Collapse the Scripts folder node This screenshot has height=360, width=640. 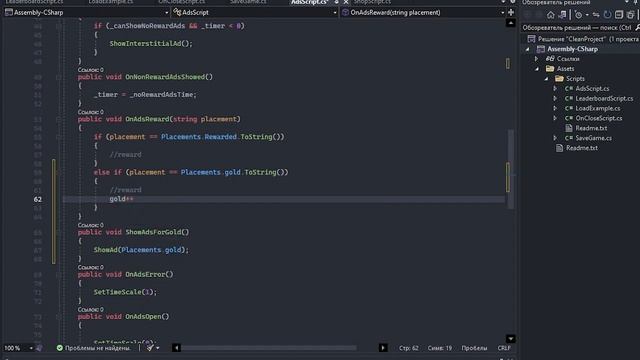click(547, 79)
